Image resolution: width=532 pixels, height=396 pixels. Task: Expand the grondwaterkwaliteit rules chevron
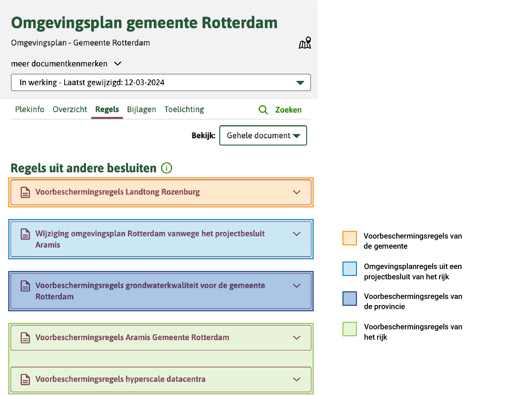tap(297, 286)
